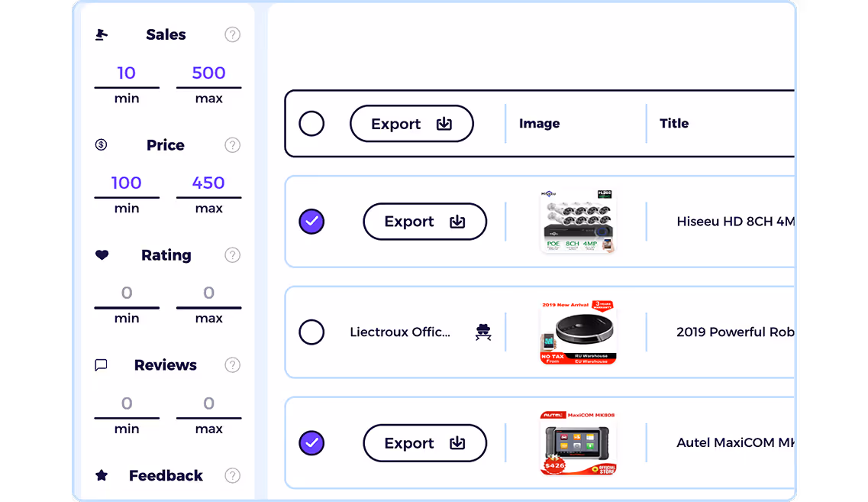The width and height of the screenshot is (868, 502).
Task: Open the Feedback help question mark
Action: [x=233, y=475]
